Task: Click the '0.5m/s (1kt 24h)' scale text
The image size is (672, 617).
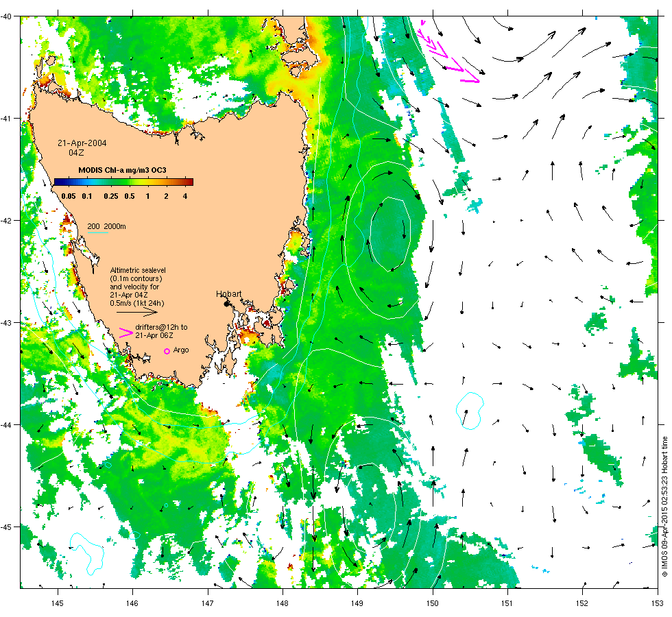Action: pyautogui.click(x=137, y=303)
